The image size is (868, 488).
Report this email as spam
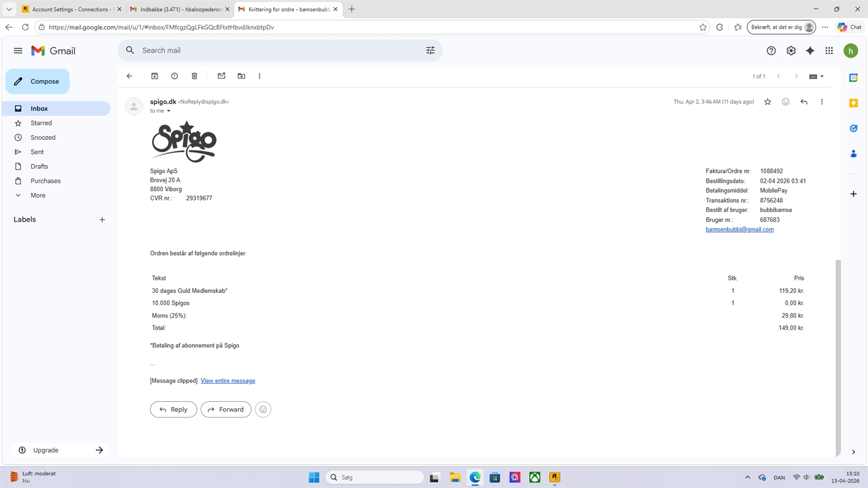pyautogui.click(x=174, y=76)
